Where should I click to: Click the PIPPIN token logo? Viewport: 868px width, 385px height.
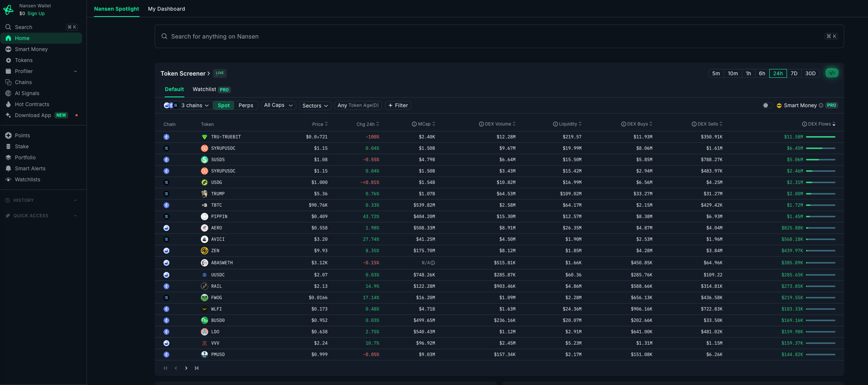[x=204, y=216]
